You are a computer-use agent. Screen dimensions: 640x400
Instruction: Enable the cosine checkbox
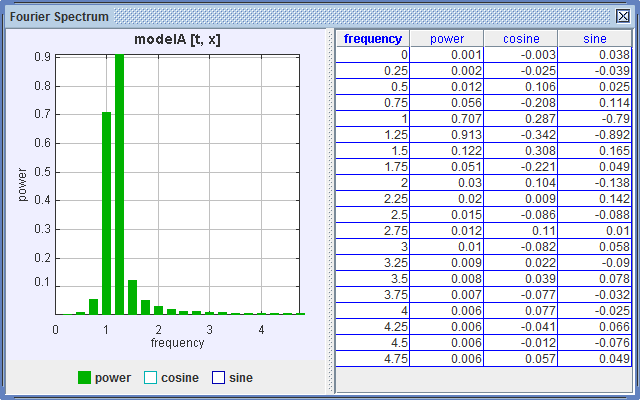151,378
